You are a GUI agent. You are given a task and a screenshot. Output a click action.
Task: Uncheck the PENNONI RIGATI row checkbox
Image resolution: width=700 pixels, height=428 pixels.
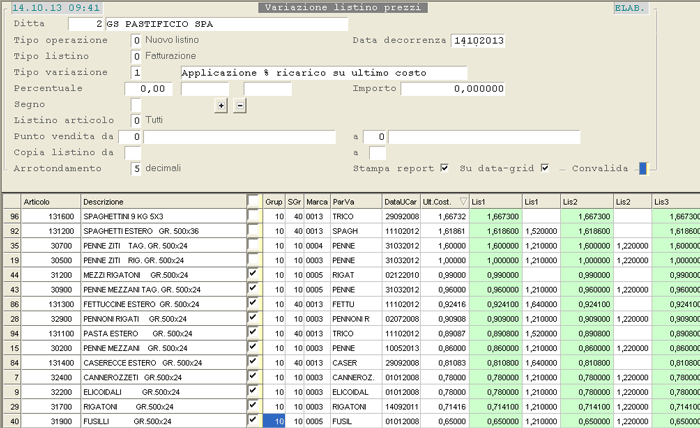pos(253,318)
